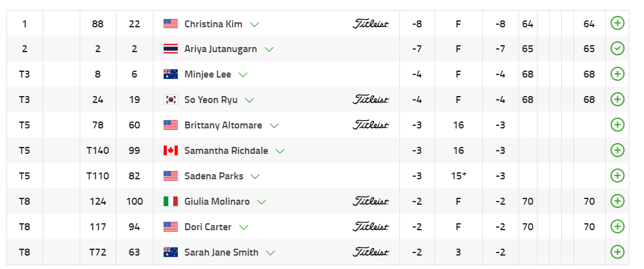Image resolution: width=644 pixels, height=269 pixels.
Task: Click Titleist logo beside Dori Carter
Action: click(x=371, y=227)
